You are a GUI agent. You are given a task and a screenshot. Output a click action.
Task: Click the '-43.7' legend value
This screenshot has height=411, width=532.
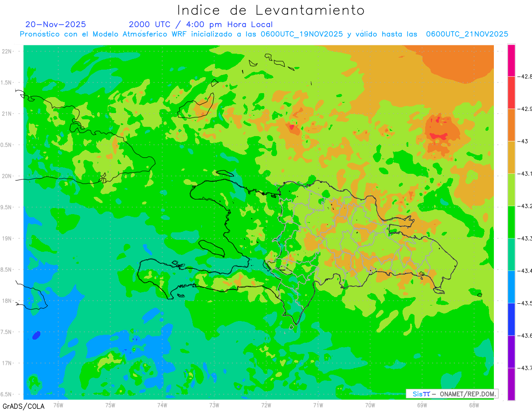pyautogui.click(x=525, y=368)
